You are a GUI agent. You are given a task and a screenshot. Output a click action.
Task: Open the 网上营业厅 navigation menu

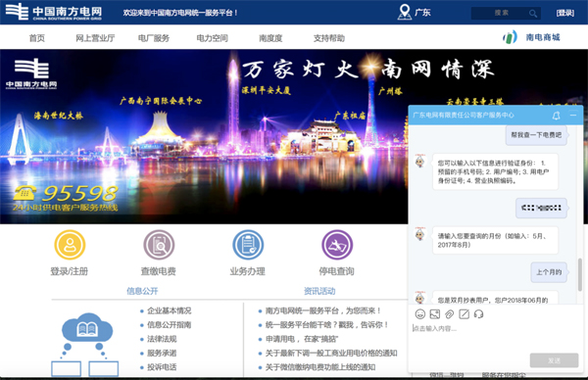(x=95, y=38)
